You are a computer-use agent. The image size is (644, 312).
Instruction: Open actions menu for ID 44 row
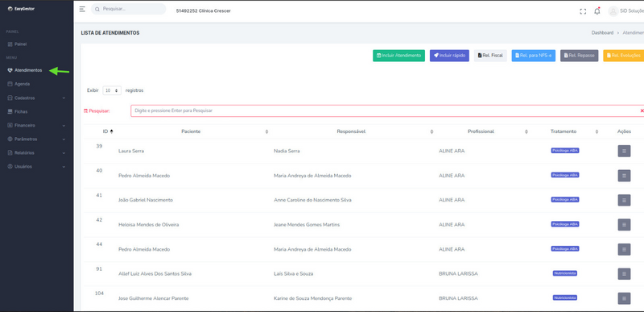point(624,249)
